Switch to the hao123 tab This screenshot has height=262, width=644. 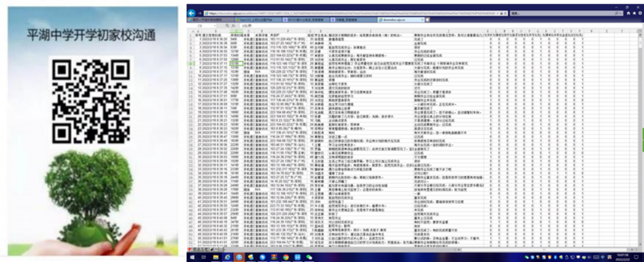pos(258,20)
